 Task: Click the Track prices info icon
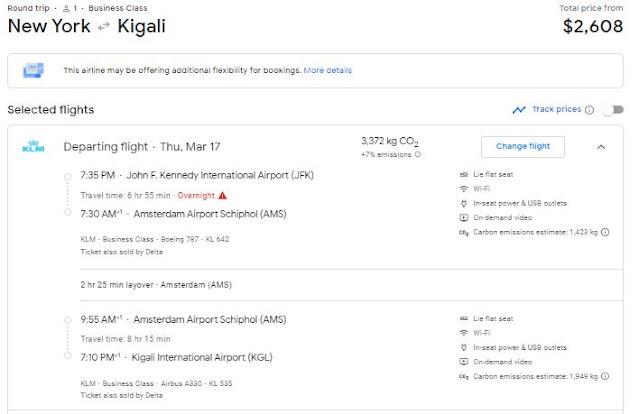590,110
